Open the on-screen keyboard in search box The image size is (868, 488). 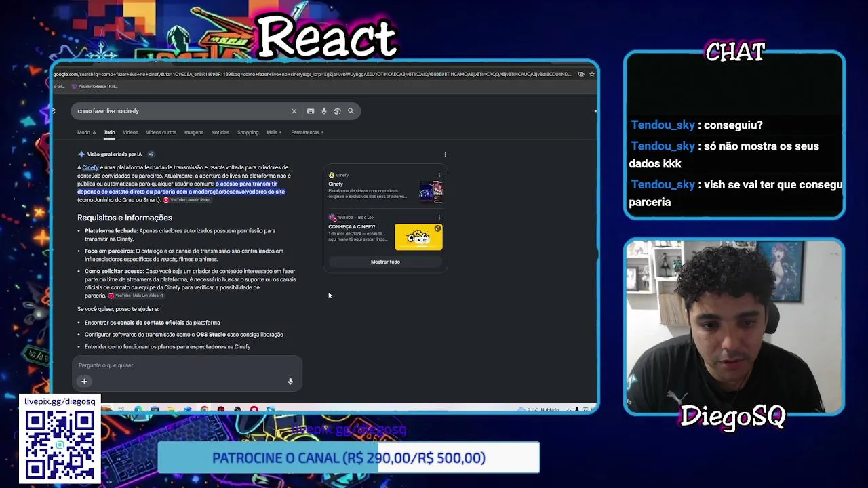point(311,111)
